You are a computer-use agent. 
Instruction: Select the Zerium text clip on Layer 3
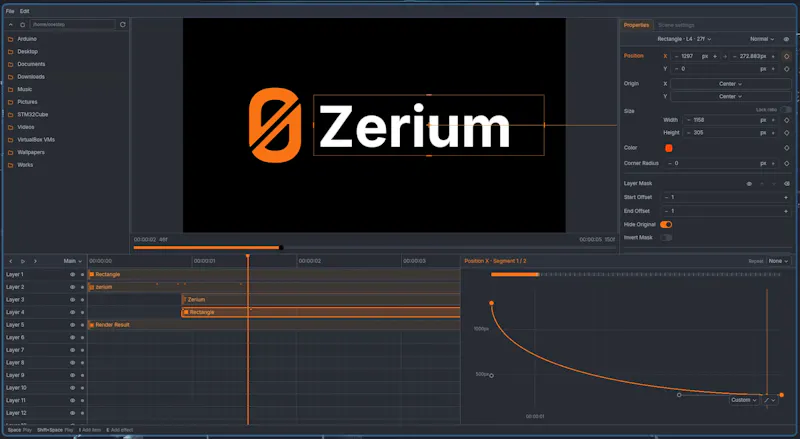(x=321, y=300)
